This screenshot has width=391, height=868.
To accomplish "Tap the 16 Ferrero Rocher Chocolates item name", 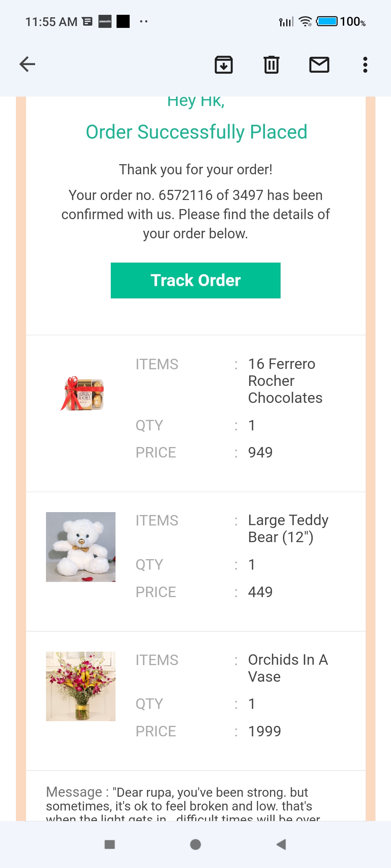I will coord(285,381).
